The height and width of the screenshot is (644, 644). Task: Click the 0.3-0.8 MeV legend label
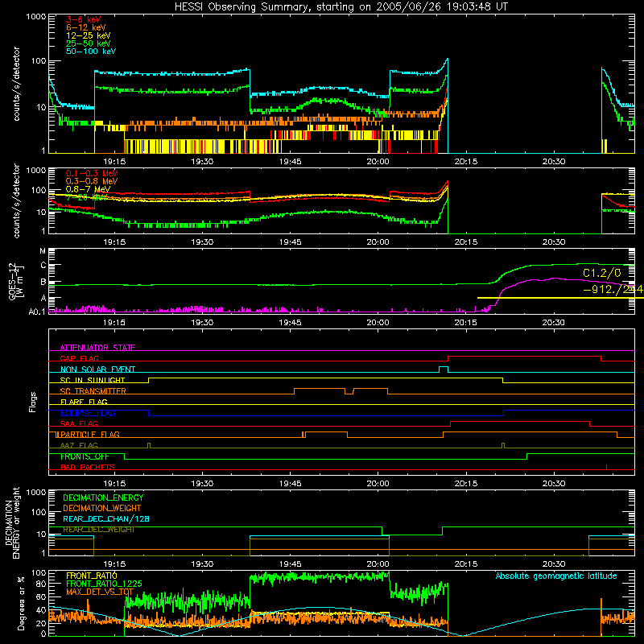(92, 181)
